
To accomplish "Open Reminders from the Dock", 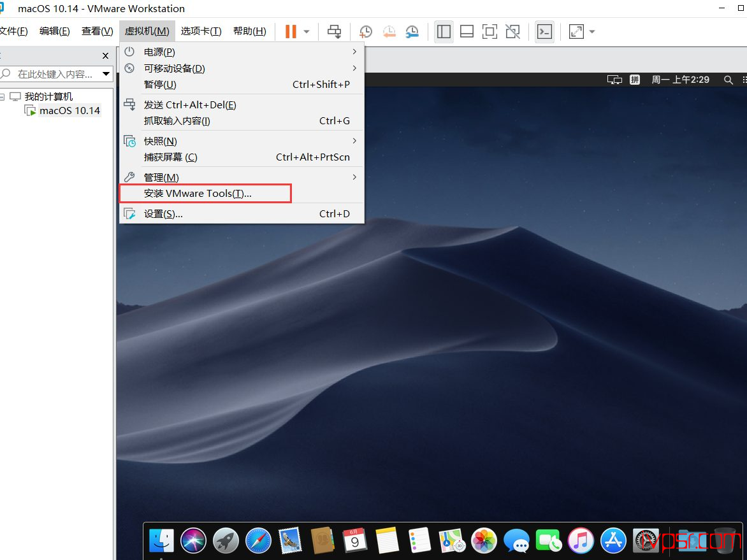I will click(x=420, y=541).
